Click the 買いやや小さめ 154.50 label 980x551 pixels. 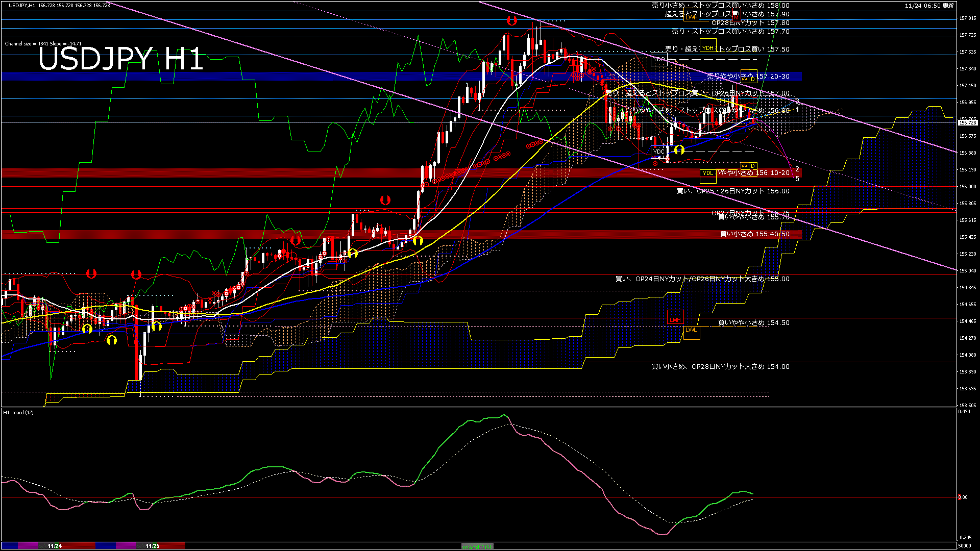pos(753,323)
